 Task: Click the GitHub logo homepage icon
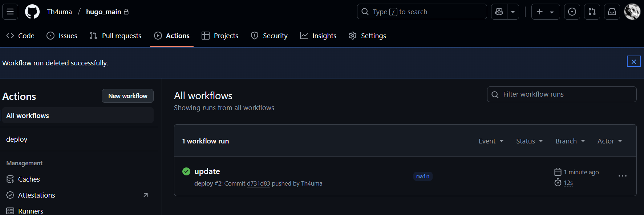[32, 12]
